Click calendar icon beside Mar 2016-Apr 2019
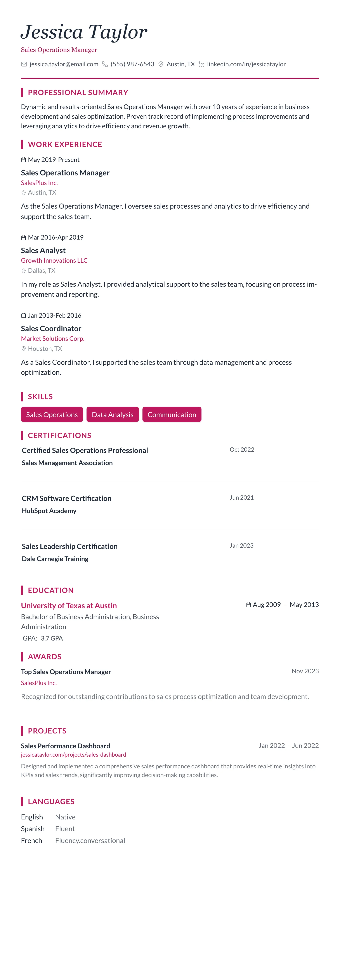This screenshot has width=347, height=980. click(x=24, y=238)
